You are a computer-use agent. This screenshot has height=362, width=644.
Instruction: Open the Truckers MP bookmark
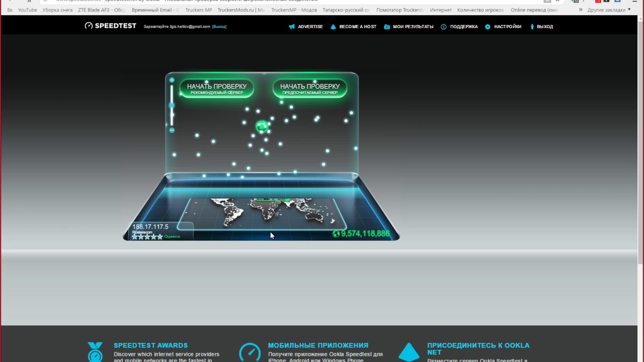[199, 10]
